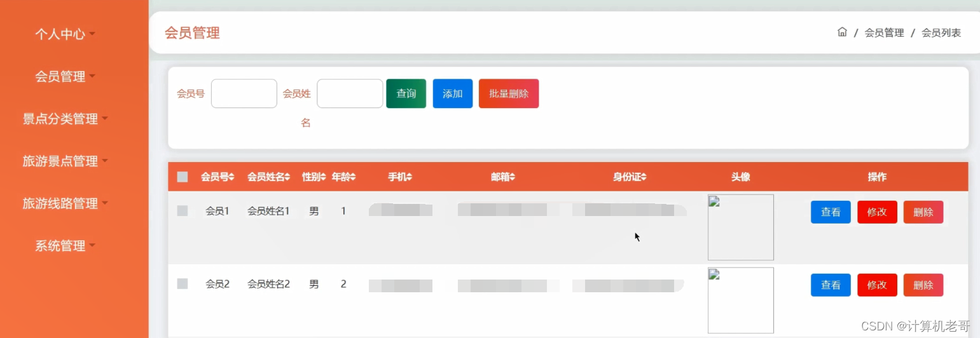
Task: Focus the 会员号 search input field
Action: [244, 94]
